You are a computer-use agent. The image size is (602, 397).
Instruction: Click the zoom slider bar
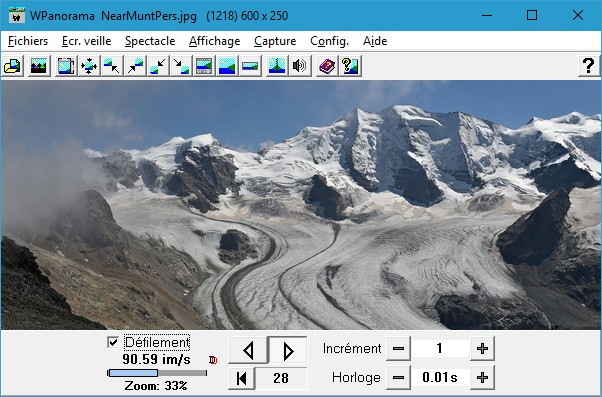click(x=157, y=373)
